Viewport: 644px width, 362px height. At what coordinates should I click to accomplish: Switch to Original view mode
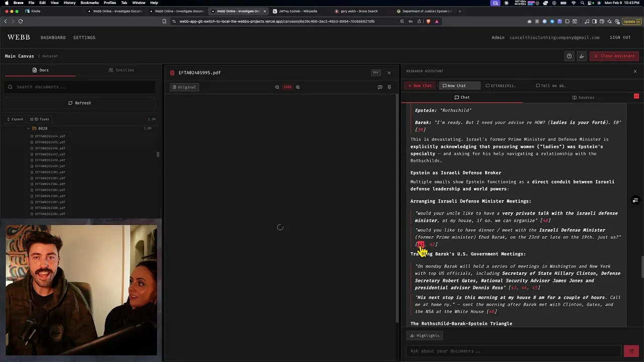pos(184,87)
